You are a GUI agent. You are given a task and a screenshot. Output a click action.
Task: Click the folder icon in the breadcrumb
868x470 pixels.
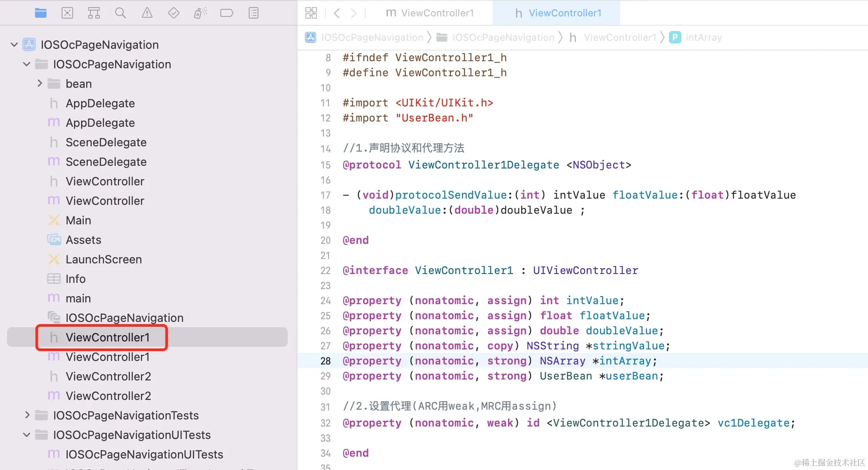point(442,38)
